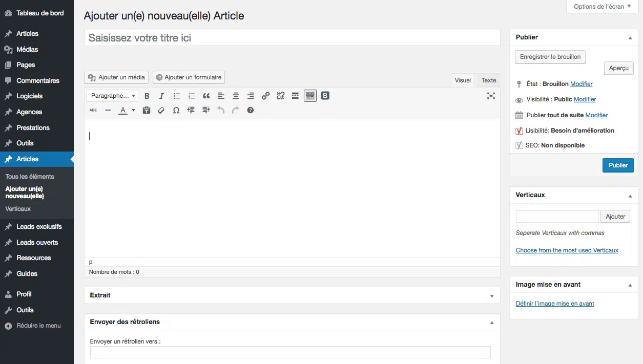Expand the Extrait panel
Viewport: 643px width, 364px height.
[x=492, y=296]
